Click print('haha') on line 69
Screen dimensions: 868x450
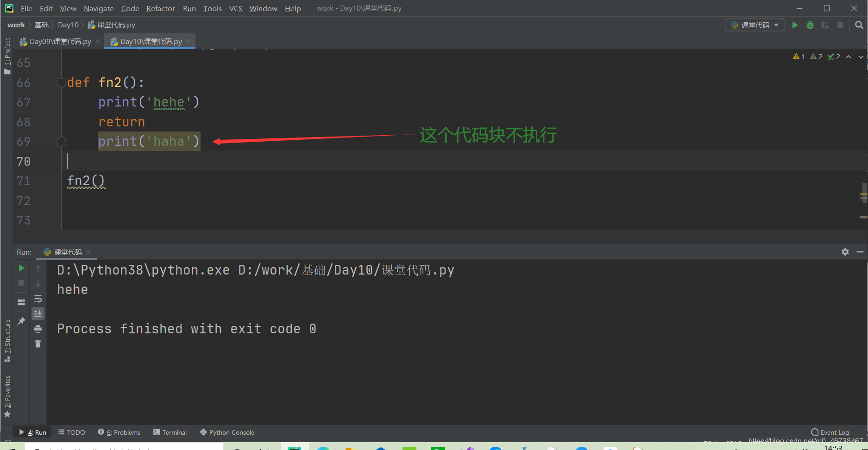click(x=149, y=141)
